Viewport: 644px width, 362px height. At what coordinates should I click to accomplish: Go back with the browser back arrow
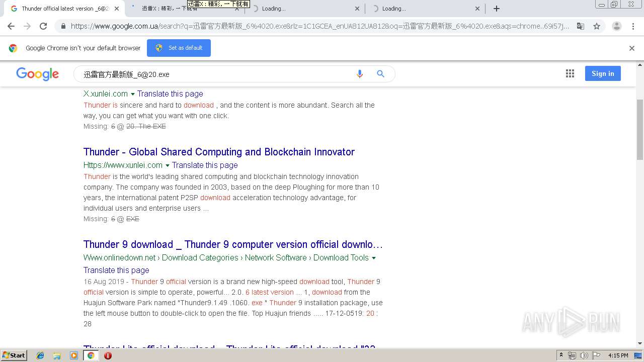(x=11, y=26)
